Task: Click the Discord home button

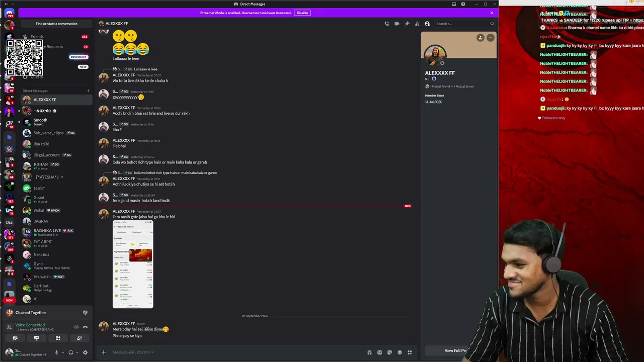Action: (x=9, y=14)
